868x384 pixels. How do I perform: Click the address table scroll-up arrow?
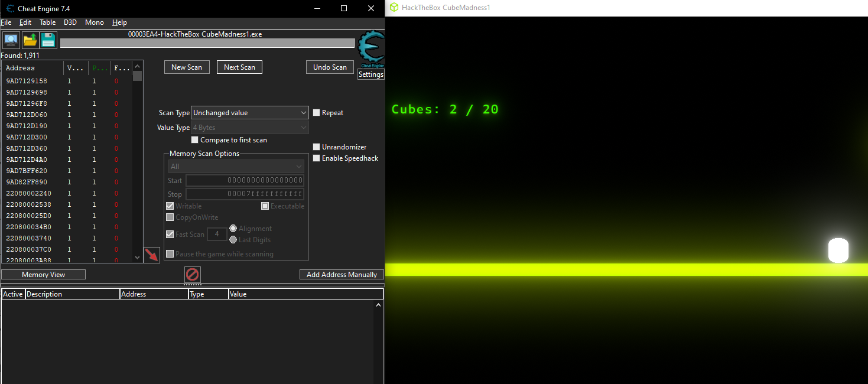pos(379,305)
